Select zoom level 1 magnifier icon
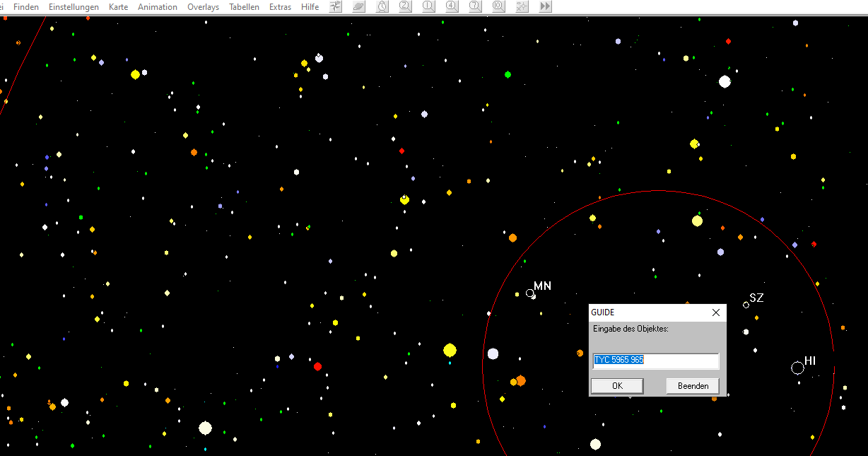This screenshot has width=868, height=456. coord(428,6)
